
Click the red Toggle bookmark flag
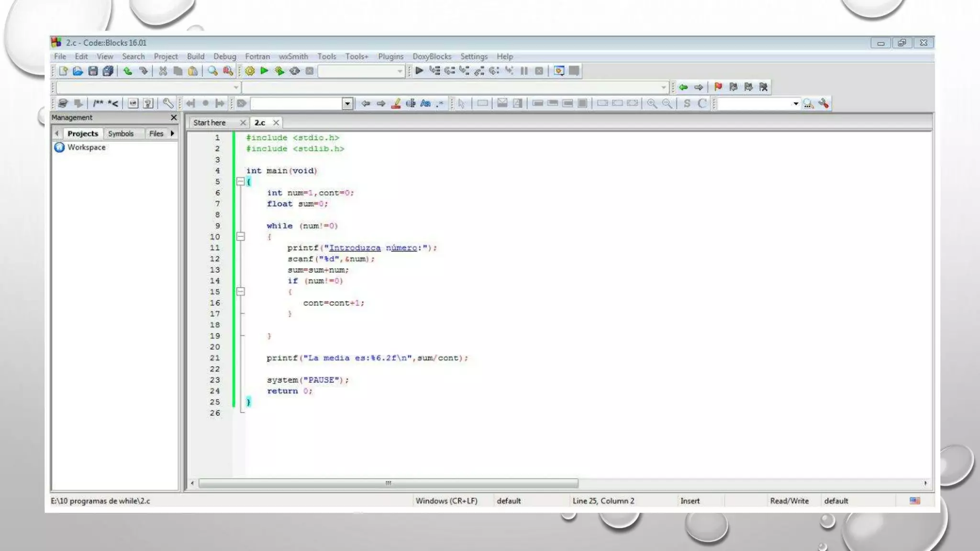(x=718, y=87)
